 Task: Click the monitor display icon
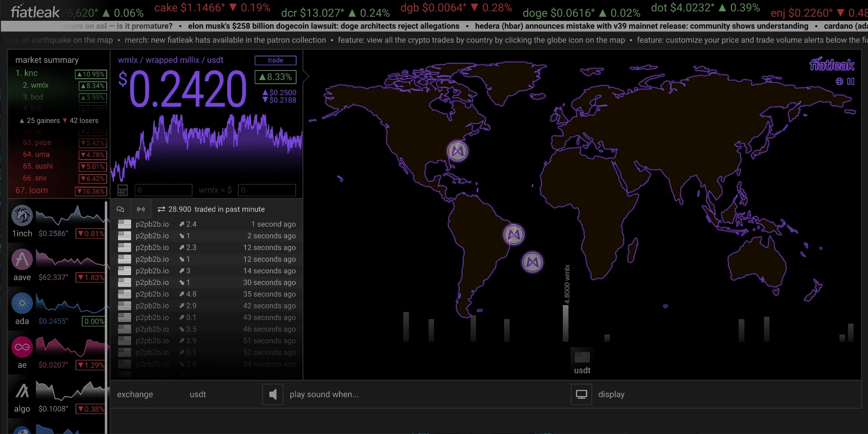point(581,394)
